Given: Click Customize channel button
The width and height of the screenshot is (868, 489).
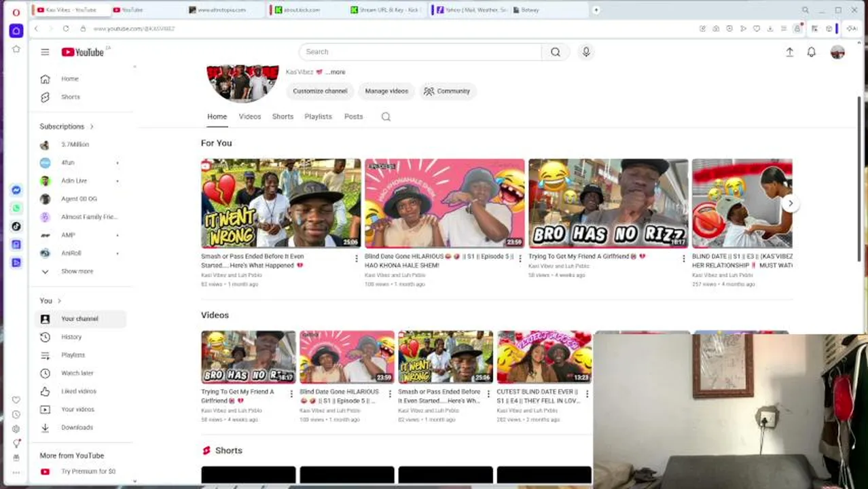Looking at the screenshot, I should [320, 91].
